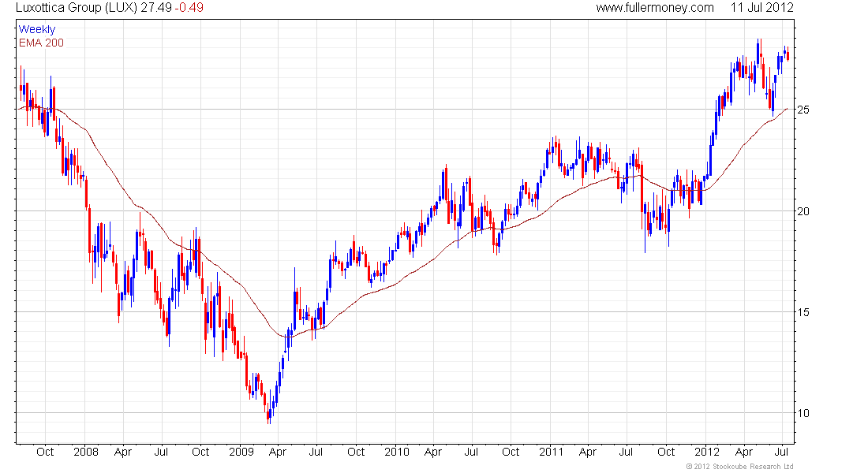The image size is (868, 473).
Task: Click the 2009 year axis label
Action: [x=241, y=452]
